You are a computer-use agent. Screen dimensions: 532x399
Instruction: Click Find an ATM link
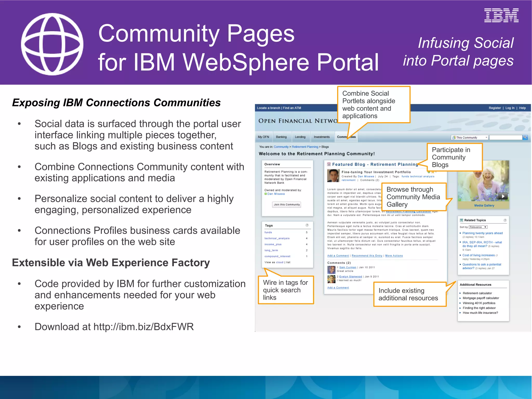[292, 108]
